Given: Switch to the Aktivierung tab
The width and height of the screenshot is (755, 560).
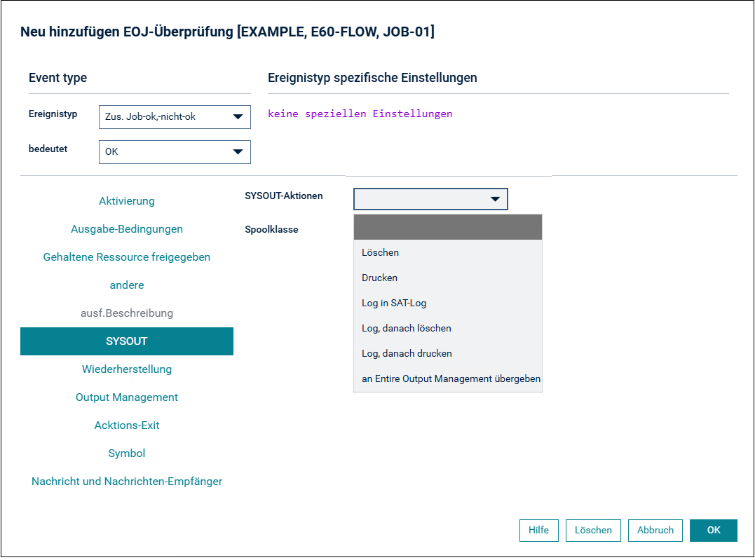Looking at the screenshot, I should point(127,201).
